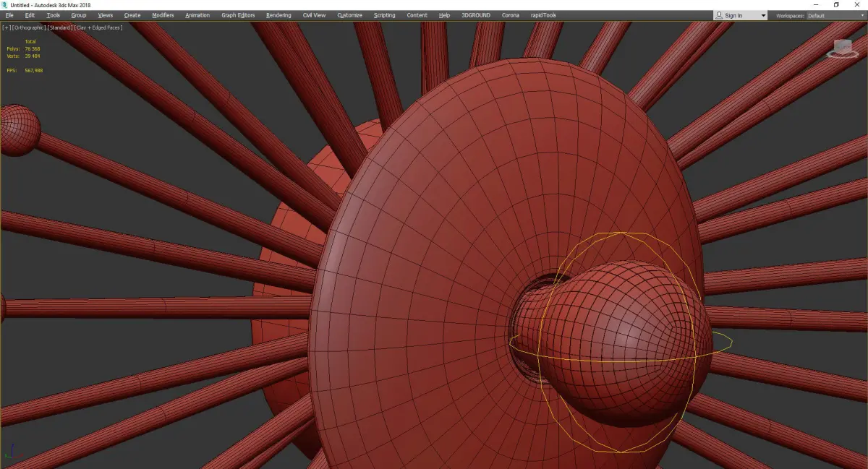Screen dimensions: 868x469
Task: Open the 3DGROUND menu
Action: click(x=476, y=15)
